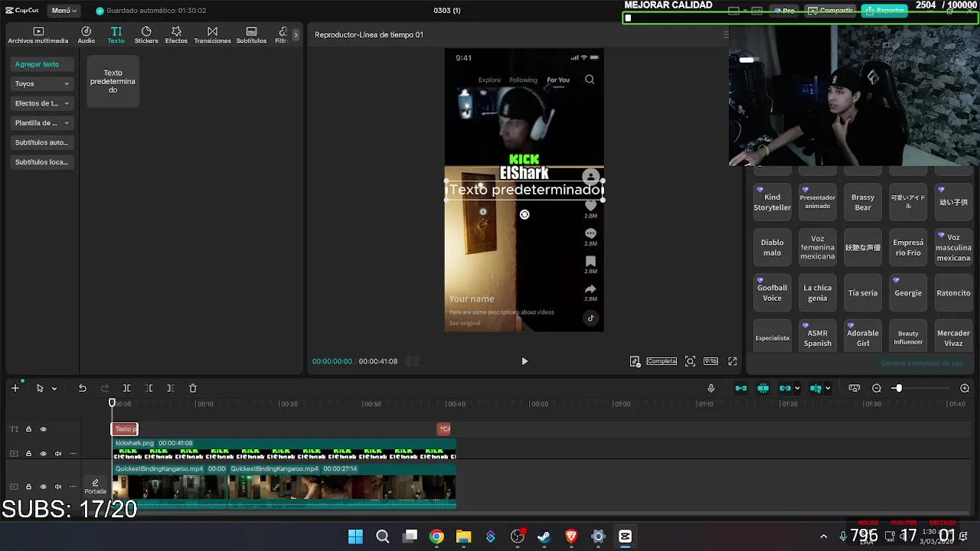Open the player panel menu icon
980x551 pixels.
click(726, 34)
